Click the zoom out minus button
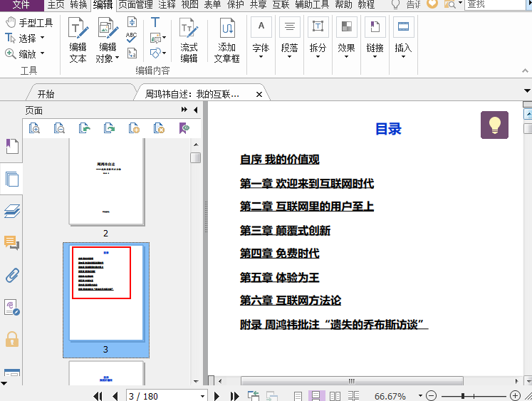The height and width of the screenshot is (401, 532). tap(432, 395)
